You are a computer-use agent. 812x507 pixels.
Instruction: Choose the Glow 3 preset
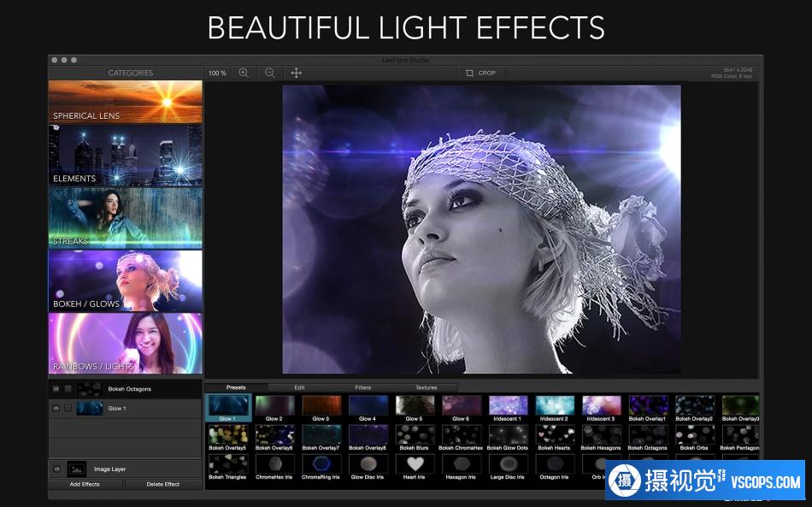pyautogui.click(x=321, y=408)
